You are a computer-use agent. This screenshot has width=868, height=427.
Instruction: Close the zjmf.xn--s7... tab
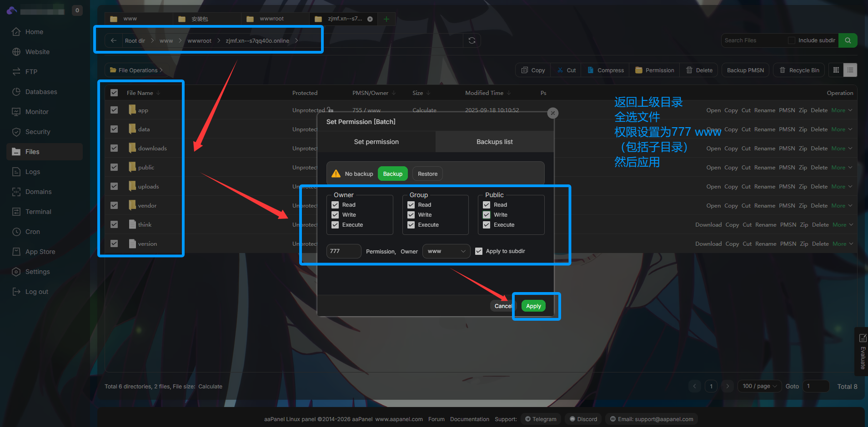(370, 19)
